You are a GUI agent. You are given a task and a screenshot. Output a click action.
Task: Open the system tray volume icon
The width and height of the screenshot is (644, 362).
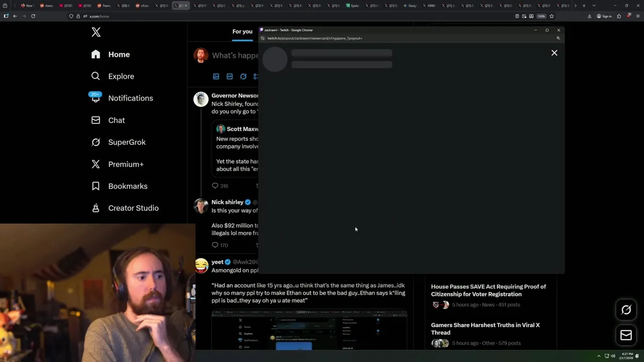[x=613, y=356]
